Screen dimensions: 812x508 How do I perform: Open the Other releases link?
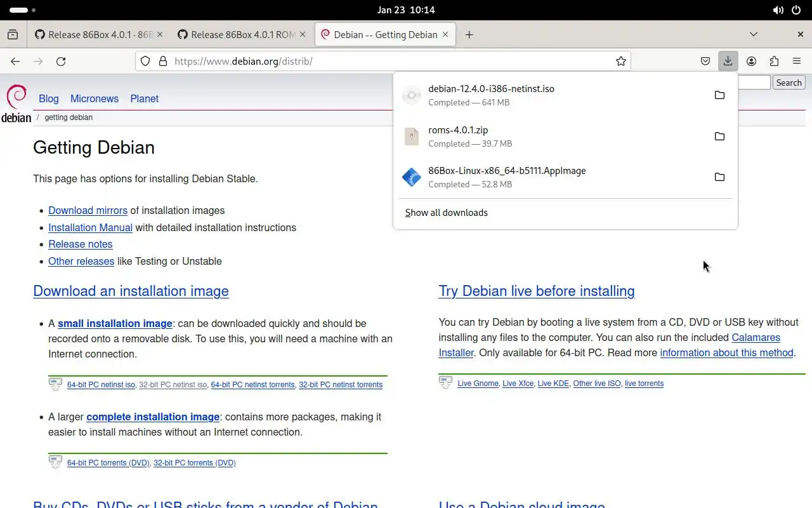coord(81,261)
